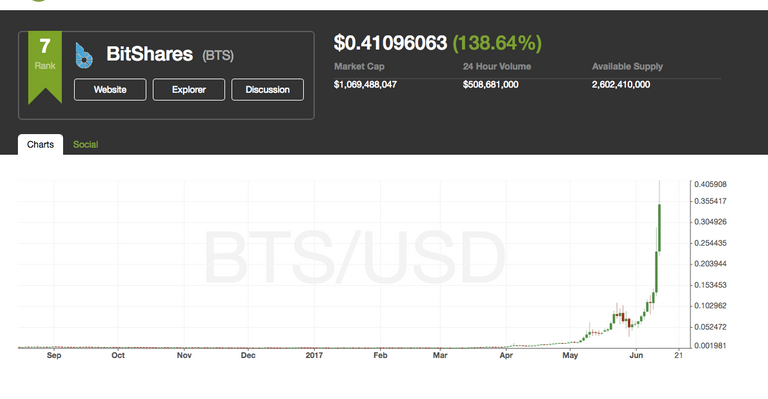This screenshot has height=399, width=768.
Task: Open the Explorer button
Action: pos(189,90)
